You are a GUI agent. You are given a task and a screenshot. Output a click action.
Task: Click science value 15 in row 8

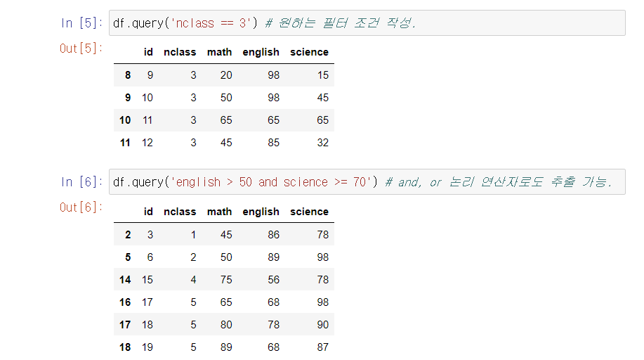tap(323, 75)
